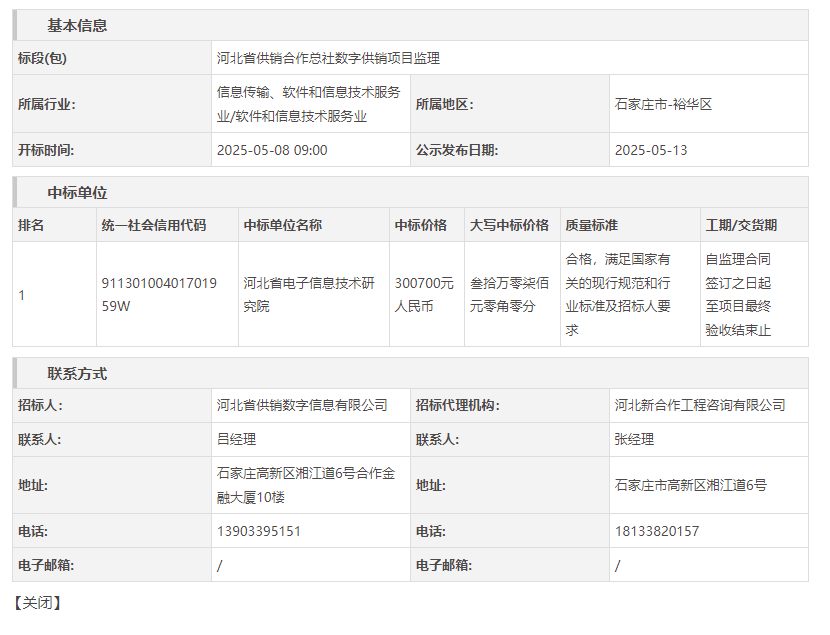Select agency 河北新合作工程咨询有限公司
The height and width of the screenshot is (635, 830).
click(700, 405)
